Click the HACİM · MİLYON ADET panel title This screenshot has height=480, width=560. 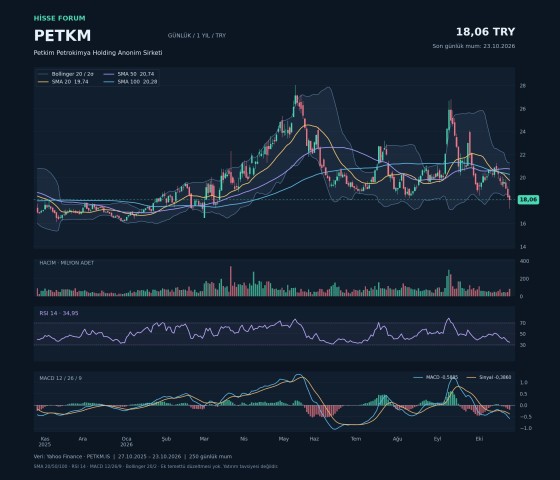pyautogui.click(x=67, y=262)
